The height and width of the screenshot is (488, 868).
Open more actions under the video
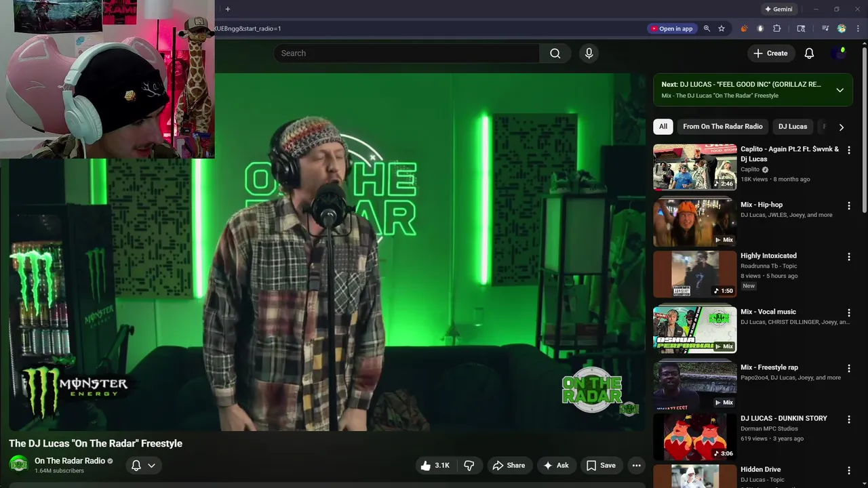coord(636,465)
